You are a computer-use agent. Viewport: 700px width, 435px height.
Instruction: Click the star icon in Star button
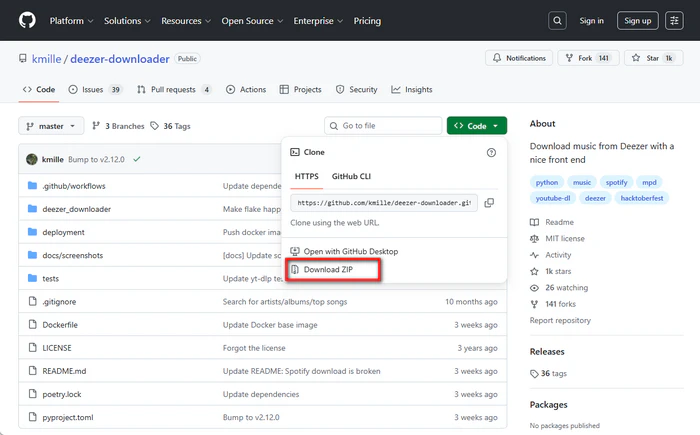pyautogui.click(x=636, y=58)
